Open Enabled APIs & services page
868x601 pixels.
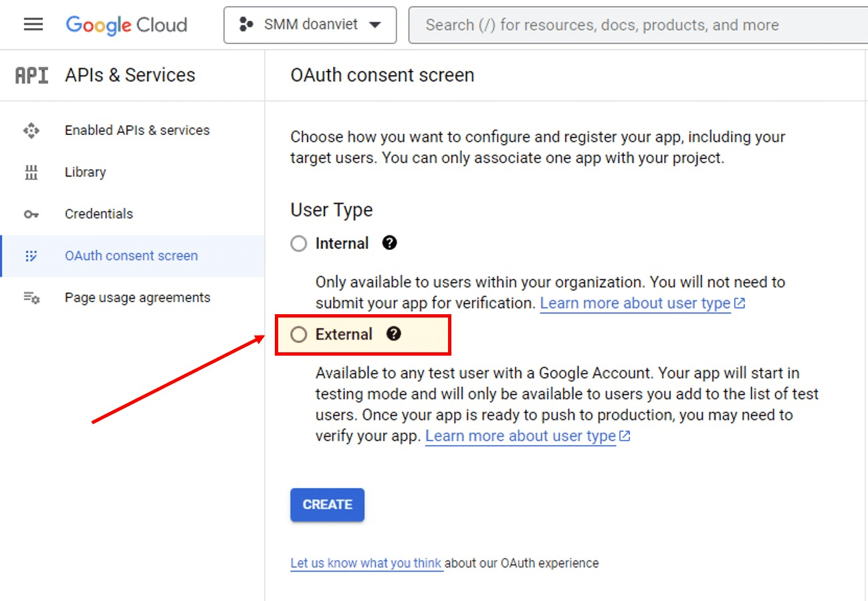click(137, 130)
